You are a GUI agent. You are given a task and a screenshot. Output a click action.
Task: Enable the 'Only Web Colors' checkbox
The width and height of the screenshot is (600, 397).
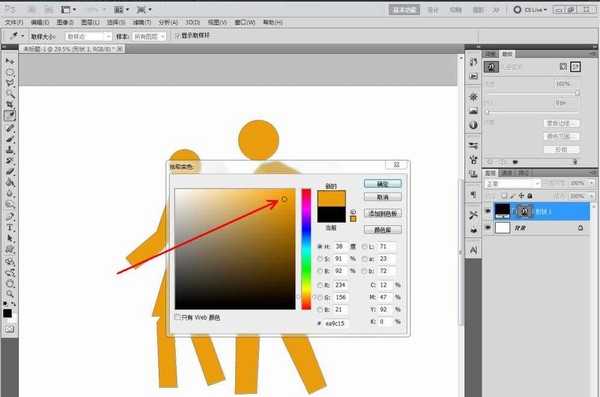178,317
